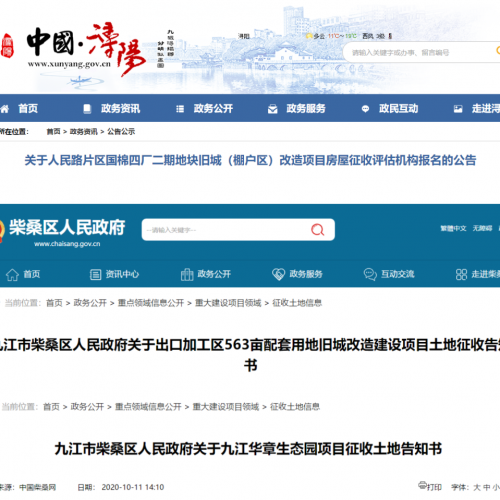Click the chat bubbles icon for 互动交流
Viewport: 500px width, 500px height.
[x=370, y=275]
